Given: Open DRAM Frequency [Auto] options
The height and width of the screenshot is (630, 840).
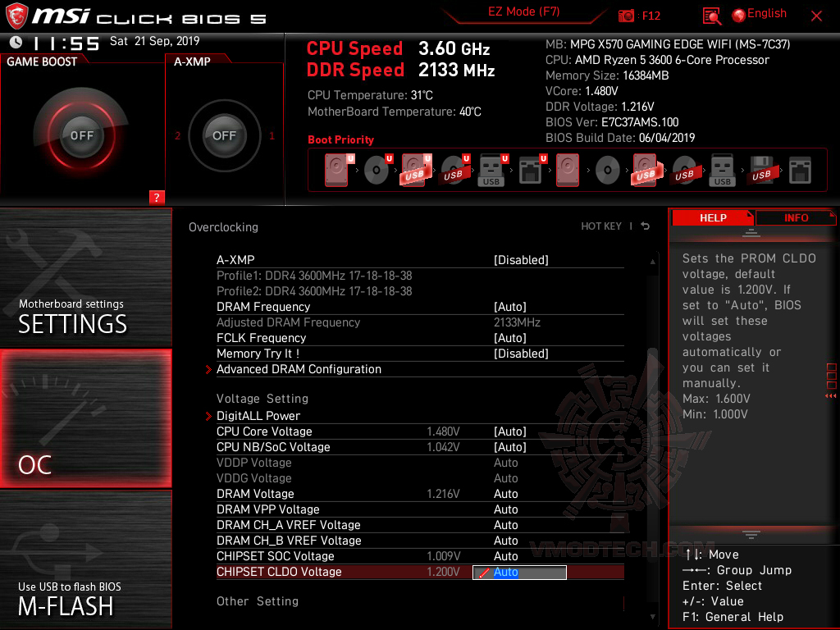Looking at the screenshot, I should (509, 307).
